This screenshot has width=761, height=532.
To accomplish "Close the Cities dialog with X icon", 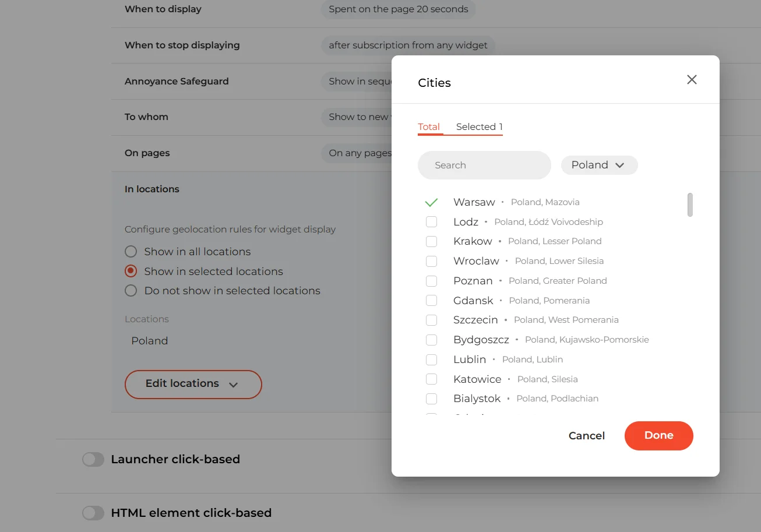I will [x=692, y=80].
